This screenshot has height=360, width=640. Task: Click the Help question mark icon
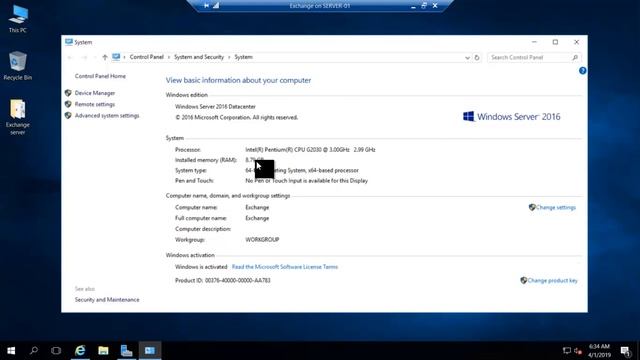[582, 71]
